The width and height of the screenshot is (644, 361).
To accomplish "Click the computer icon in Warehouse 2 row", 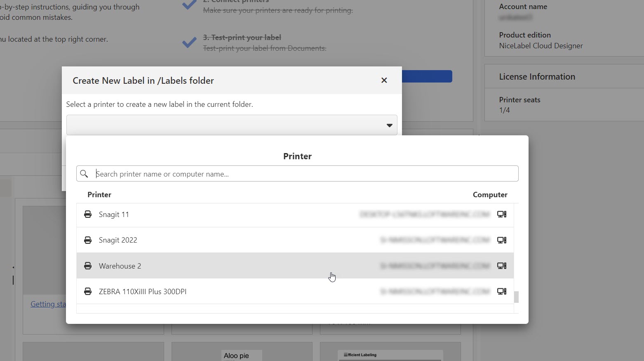I will point(501,266).
